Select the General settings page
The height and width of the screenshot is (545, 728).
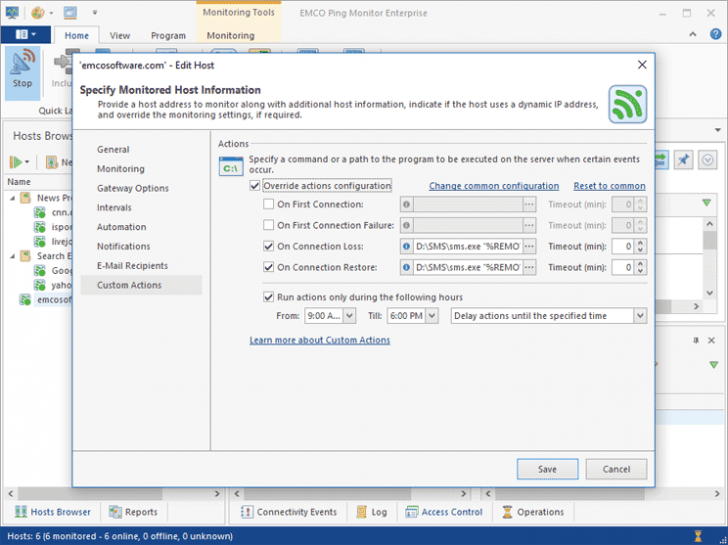click(113, 149)
